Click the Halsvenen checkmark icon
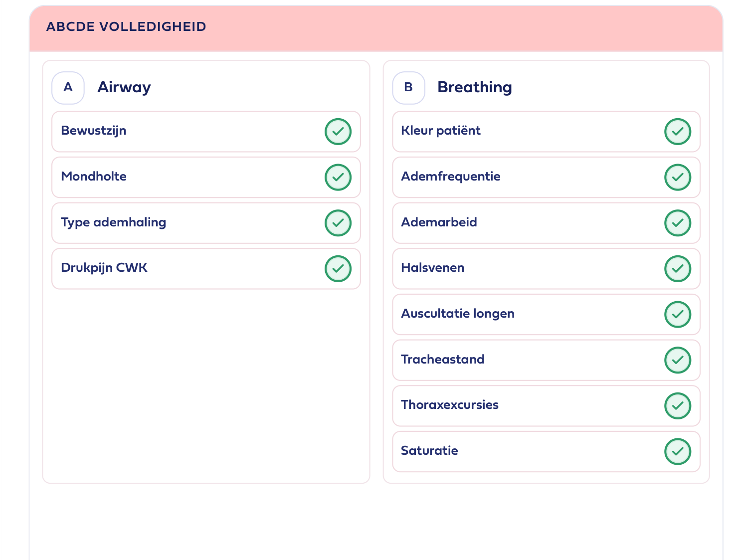The image size is (735, 560). point(678,269)
